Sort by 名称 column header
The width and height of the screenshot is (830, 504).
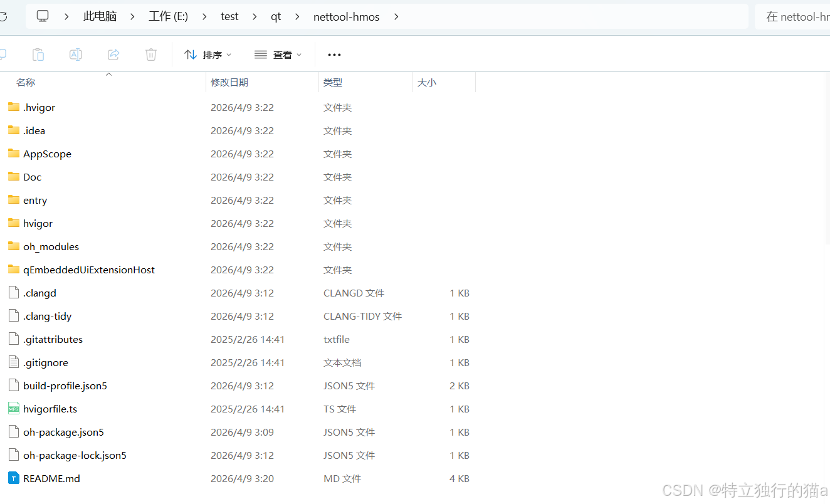coord(26,82)
